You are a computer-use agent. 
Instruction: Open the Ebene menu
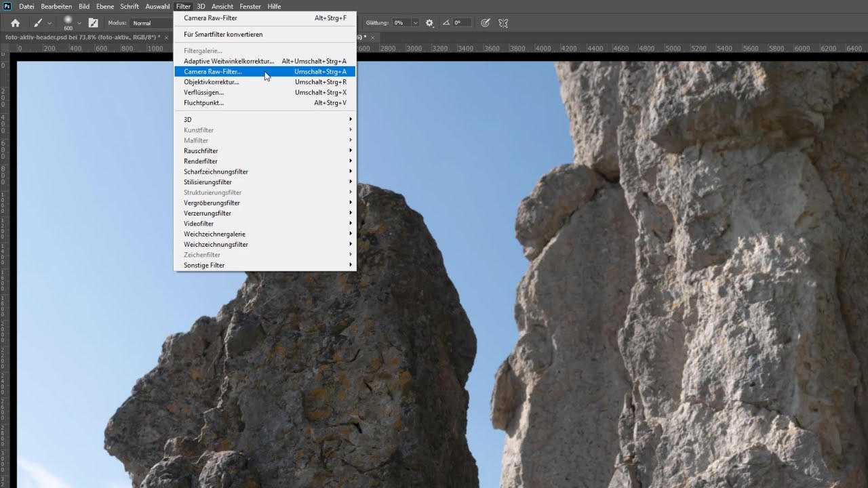tap(105, 6)
